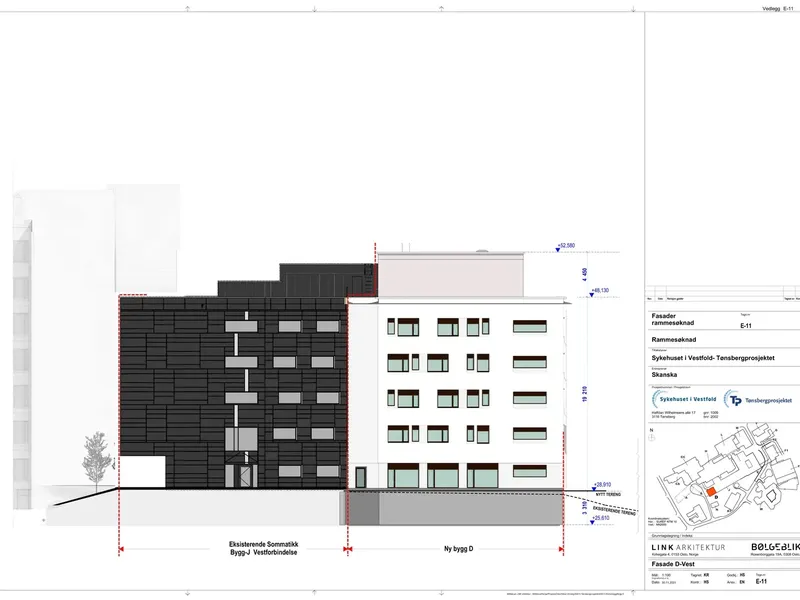The height and width of the screenshot is (600, 800).
Task: Select the orange building D on site map
Action: tap(711, 492)
